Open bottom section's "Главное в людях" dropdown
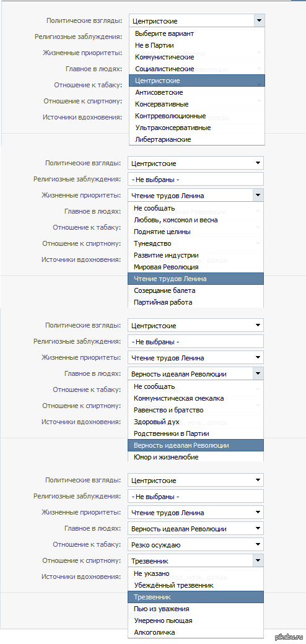This screenshot has height=644, width=306. pyautogui.click(x=196, y=529)
